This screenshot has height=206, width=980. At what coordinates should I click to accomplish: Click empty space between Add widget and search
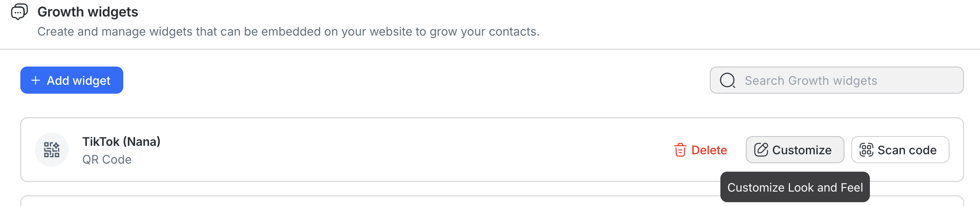[415, 81]
